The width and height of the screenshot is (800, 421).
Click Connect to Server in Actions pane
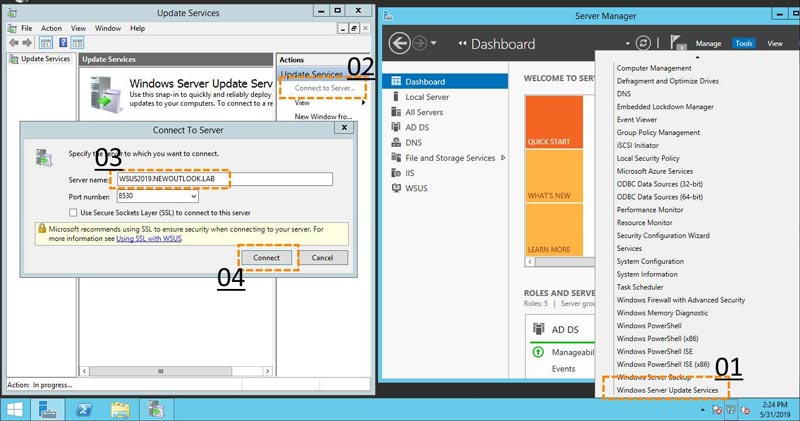point(324,88)
